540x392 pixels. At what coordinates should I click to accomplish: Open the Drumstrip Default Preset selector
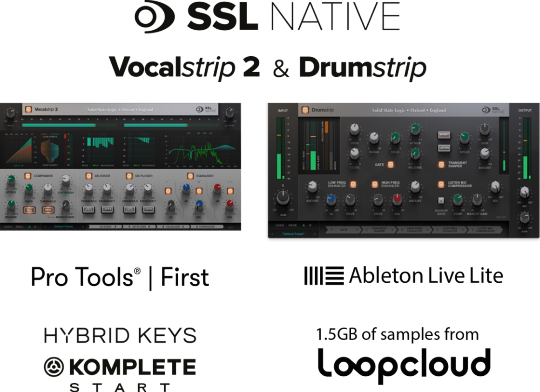point(294,234)
